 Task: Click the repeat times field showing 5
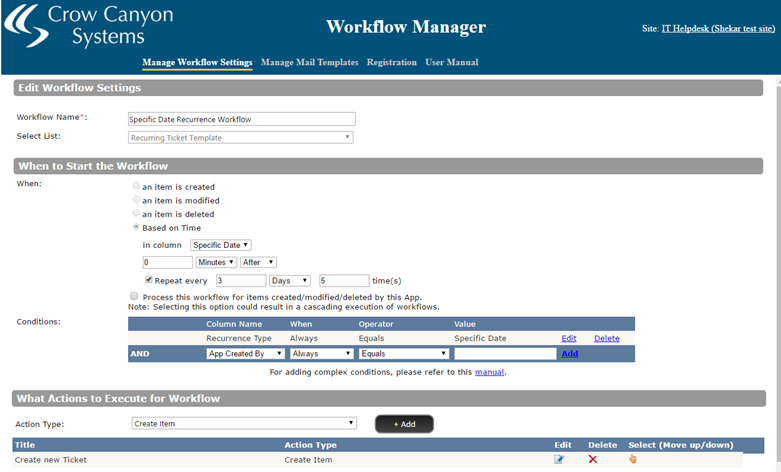(344, 281)
